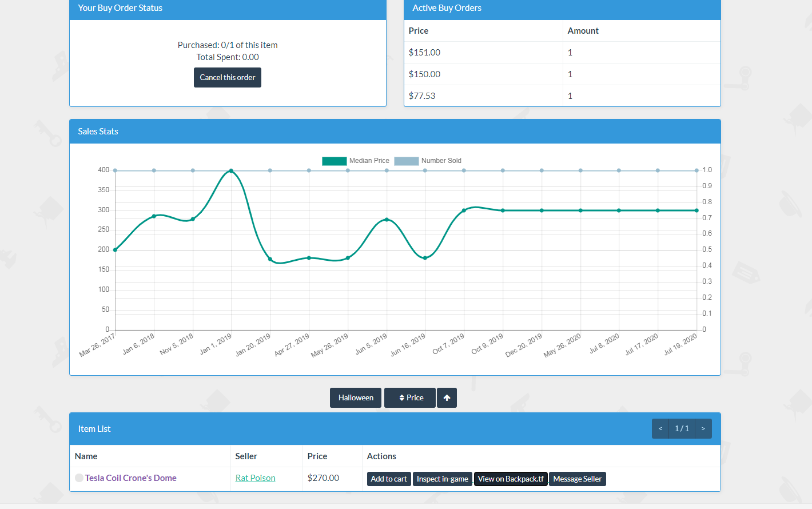The width and height of the screenshot is (812, 509).
Task: Click the grey circle icon beside Tesla Coil Crone's Dome
Action: (x=79, y=478)
